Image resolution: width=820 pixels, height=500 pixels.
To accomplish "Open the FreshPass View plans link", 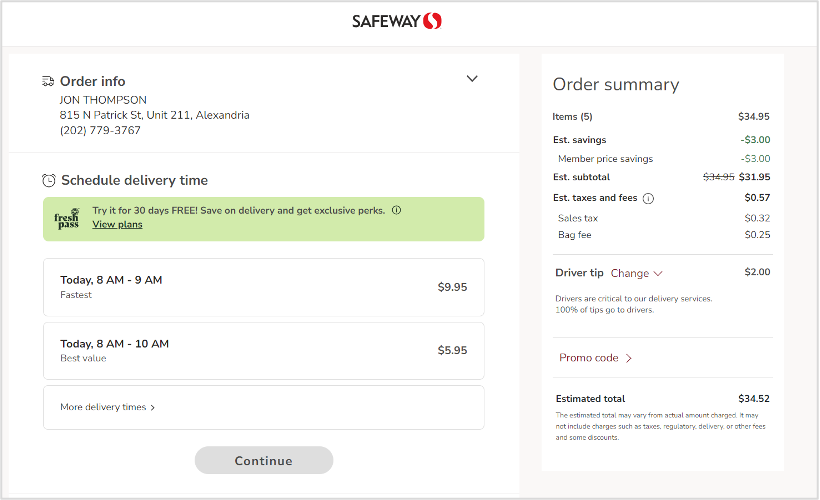I will tap(117, 225).
